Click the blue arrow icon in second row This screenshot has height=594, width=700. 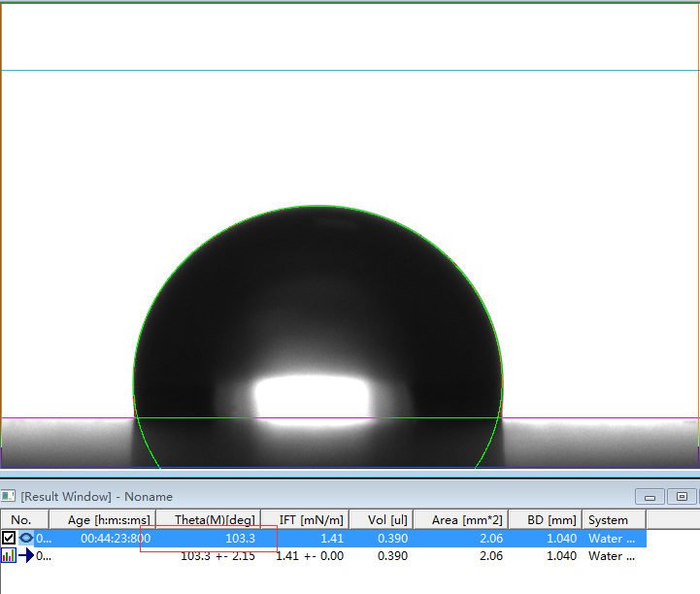(26, 556)
